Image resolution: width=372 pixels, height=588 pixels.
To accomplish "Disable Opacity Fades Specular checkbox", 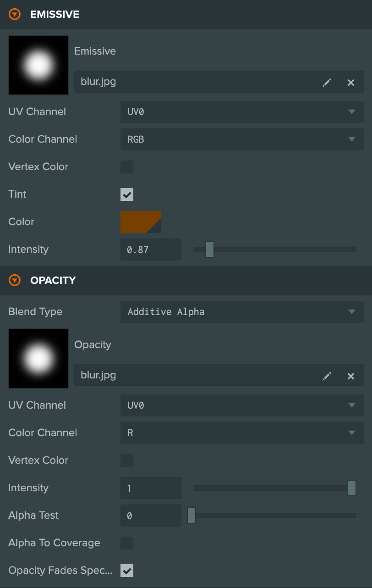I will click(x=127, y=571).
